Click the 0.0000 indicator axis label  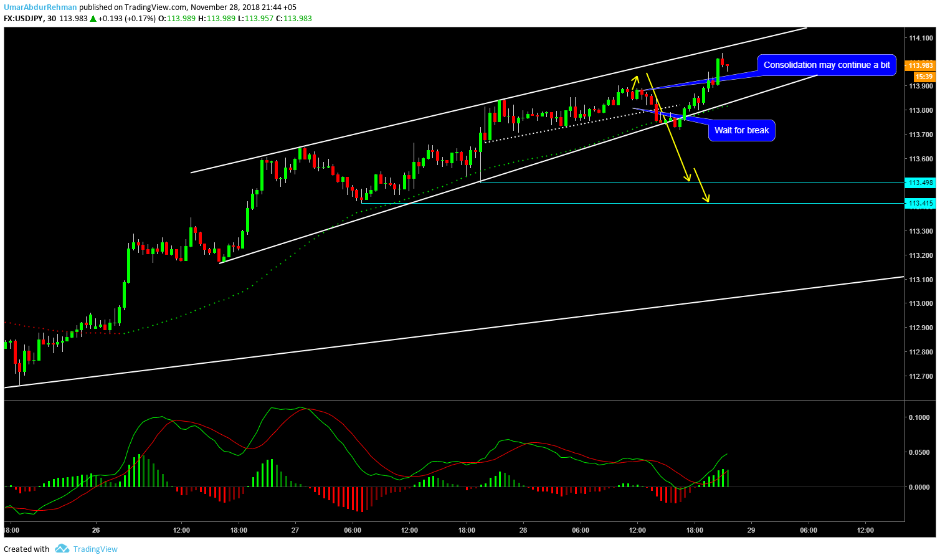pyautogui.click(x=921, y=486)
